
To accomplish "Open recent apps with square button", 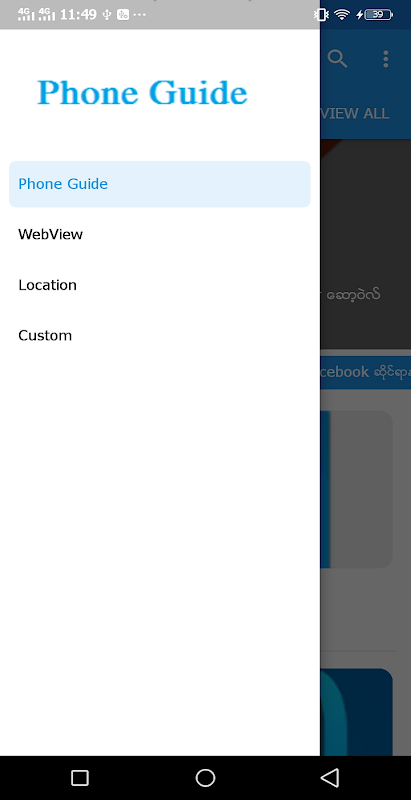I will coord(80,778).
